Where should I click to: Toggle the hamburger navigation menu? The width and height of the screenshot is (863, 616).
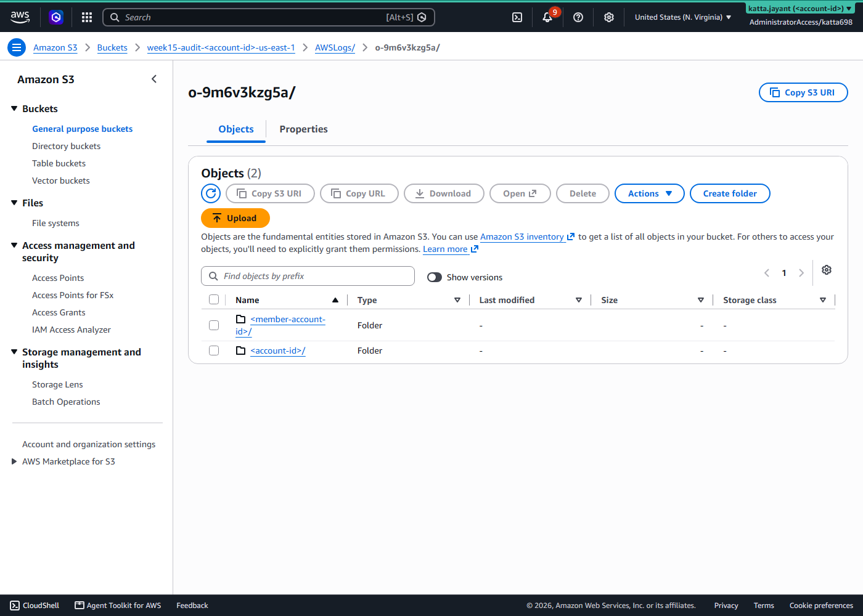pyautogui.click(x=17, y=47)
